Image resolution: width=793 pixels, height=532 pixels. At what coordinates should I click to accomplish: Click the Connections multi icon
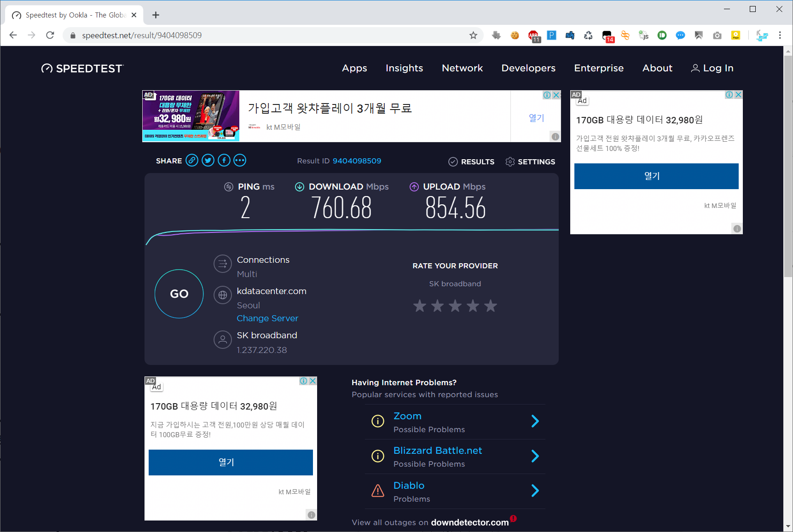(x=223, y=264)
